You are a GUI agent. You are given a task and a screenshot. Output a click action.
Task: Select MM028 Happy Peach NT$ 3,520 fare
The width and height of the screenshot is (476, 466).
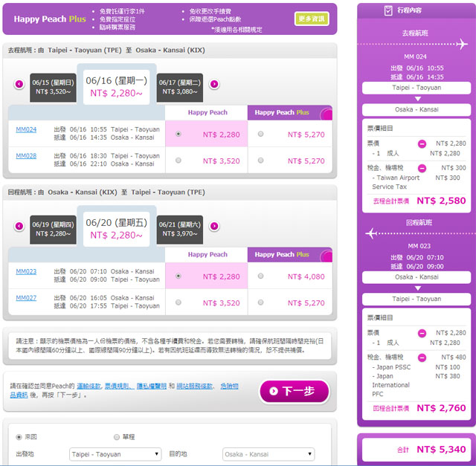178,161
